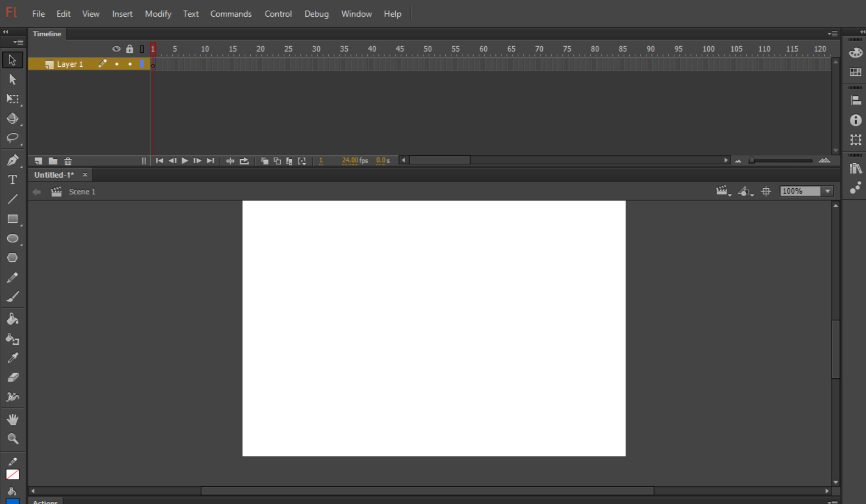Switch to the Untitled-1* document tab
The height and width of the screenshot is (504, 866).
click(54, 175)
